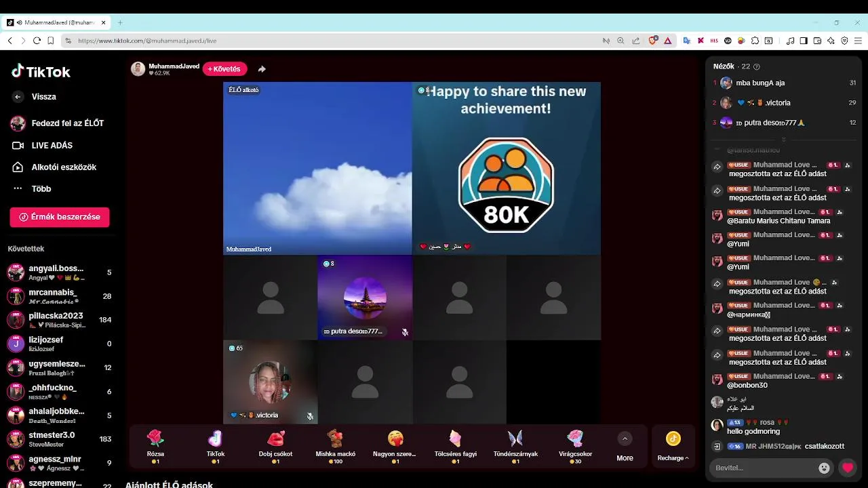Expand the Recharge coin menu

tap(673, 446)
